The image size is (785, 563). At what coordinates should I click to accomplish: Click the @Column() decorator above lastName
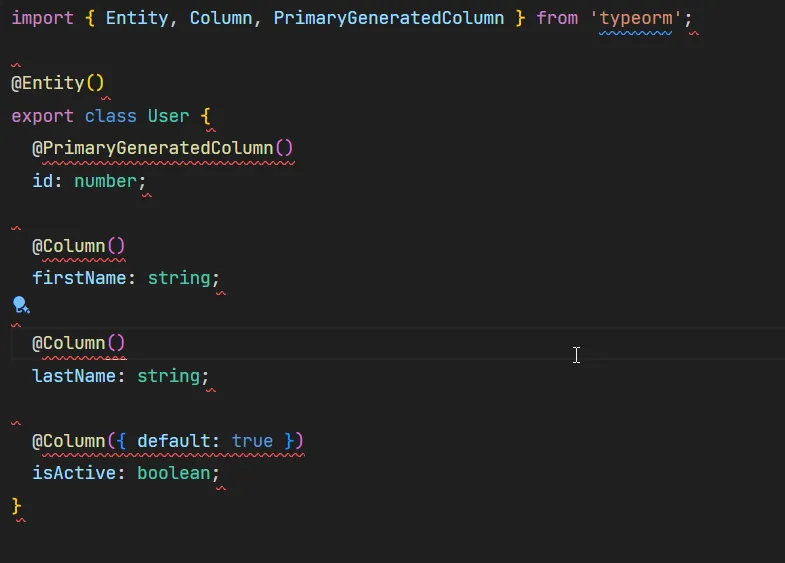[x=78, y=343]
